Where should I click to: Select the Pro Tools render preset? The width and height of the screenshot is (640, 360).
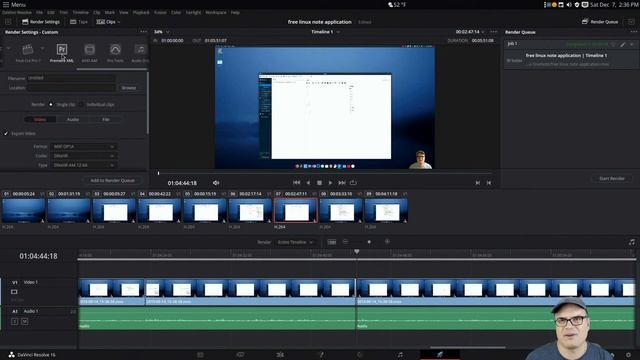click(115, 53)
